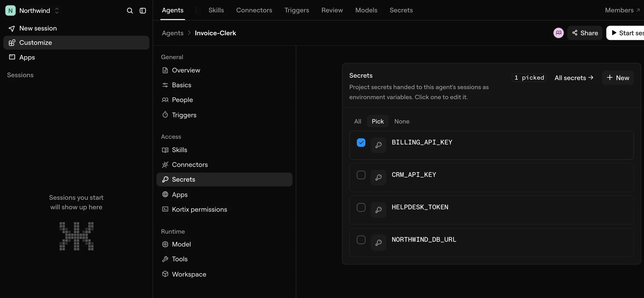Image resolution: width=644 pixels, height=298 pixels.
Task: Open Connectors under Access
Action: point(224,165)
